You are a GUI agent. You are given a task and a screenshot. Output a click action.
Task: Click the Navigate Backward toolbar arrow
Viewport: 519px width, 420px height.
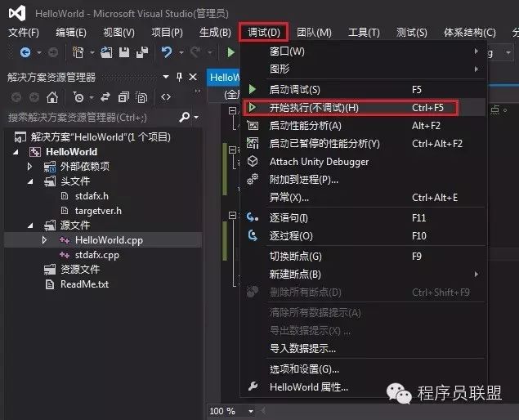[25, 52]
